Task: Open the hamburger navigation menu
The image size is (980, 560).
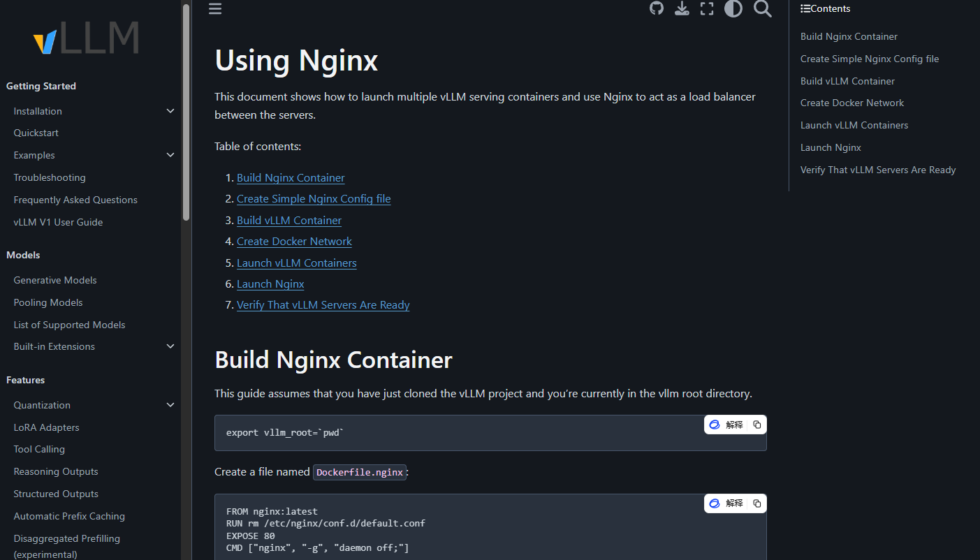Action: pyautogui.click(x=214, y=9)
